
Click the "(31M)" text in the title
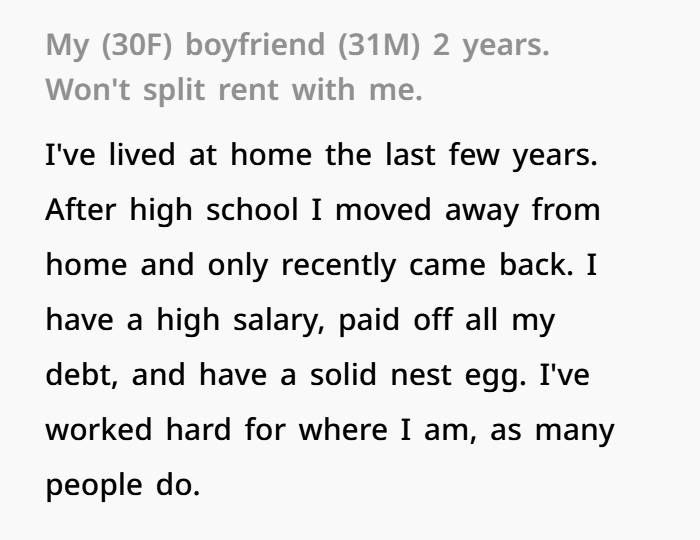[379, 46]
